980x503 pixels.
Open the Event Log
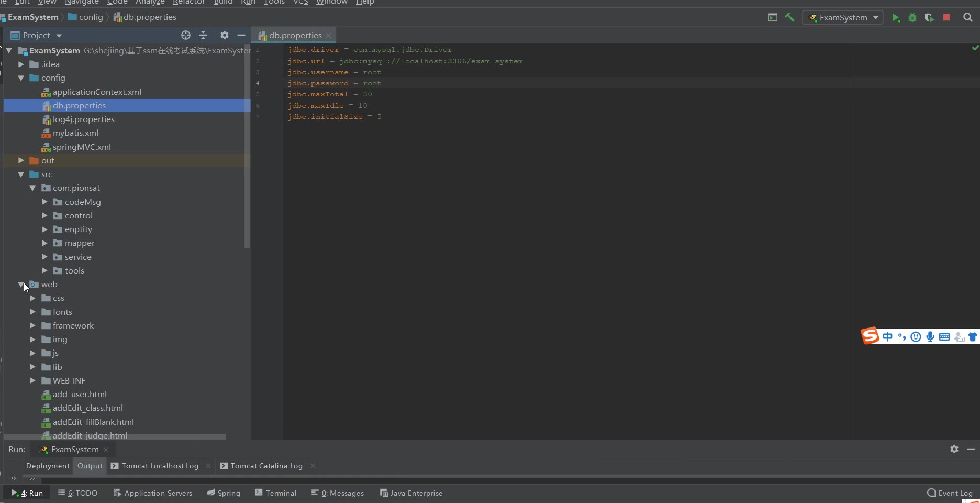950,493
